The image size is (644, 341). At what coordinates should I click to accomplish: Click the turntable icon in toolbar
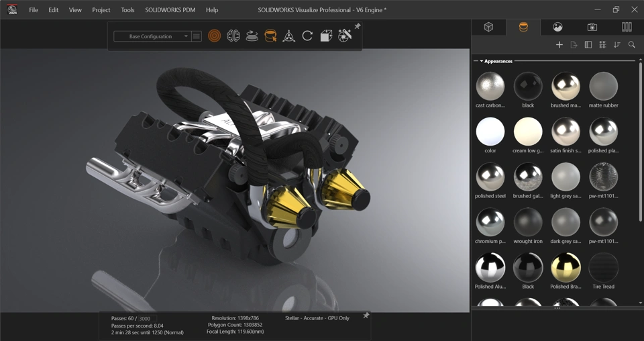click(x=252, y=36)
